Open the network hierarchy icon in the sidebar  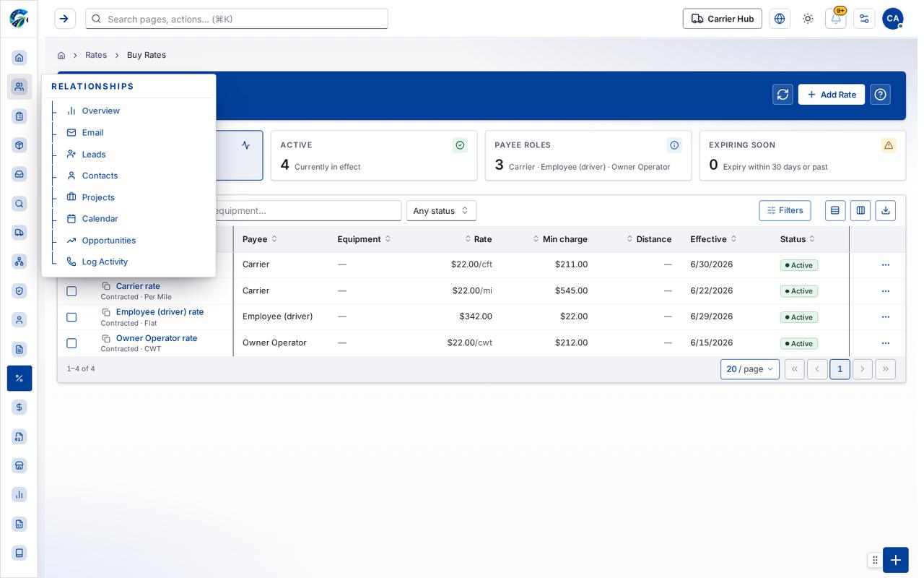coord(19,262)
